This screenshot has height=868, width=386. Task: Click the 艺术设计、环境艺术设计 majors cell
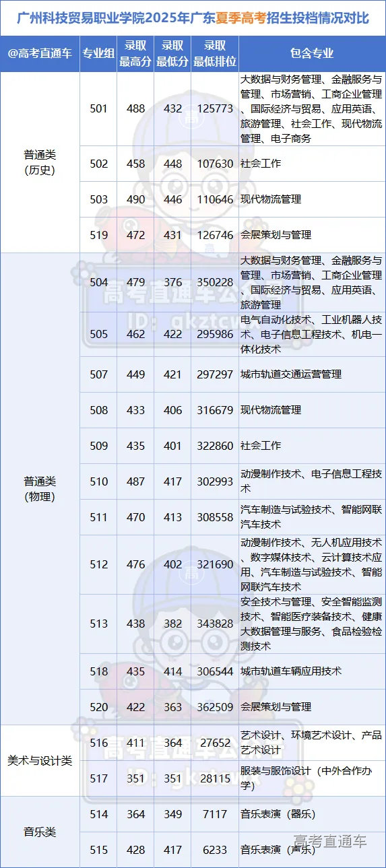(x=312, y=742)
